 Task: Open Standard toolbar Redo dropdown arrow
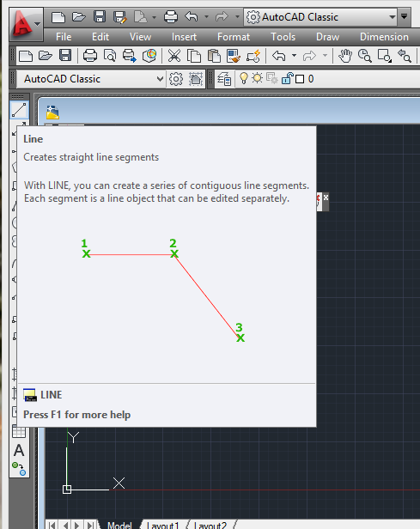click(x=325, y=56)
